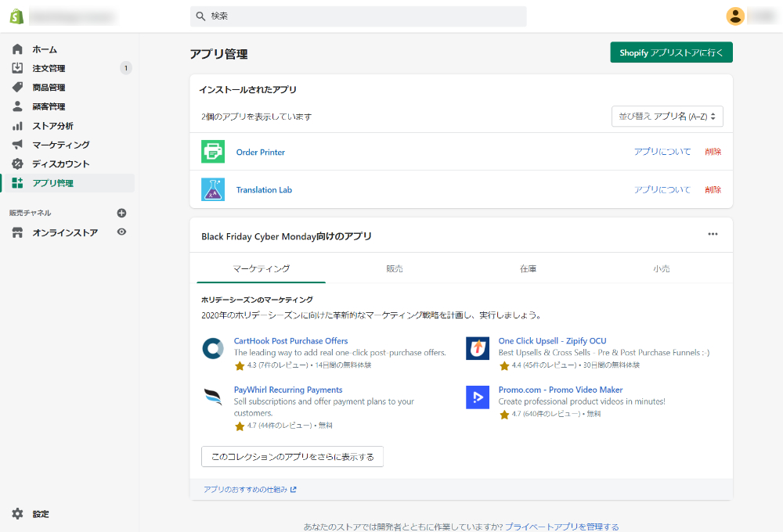Click the Zipify OCU app logo
The height and width of the screenshot is (532, 783).
[478, 348]
